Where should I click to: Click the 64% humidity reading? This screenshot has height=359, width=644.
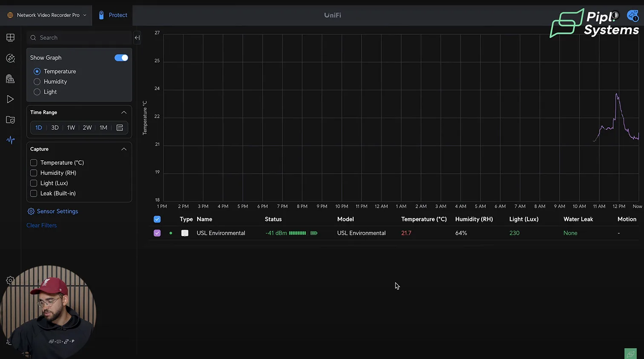461,233
